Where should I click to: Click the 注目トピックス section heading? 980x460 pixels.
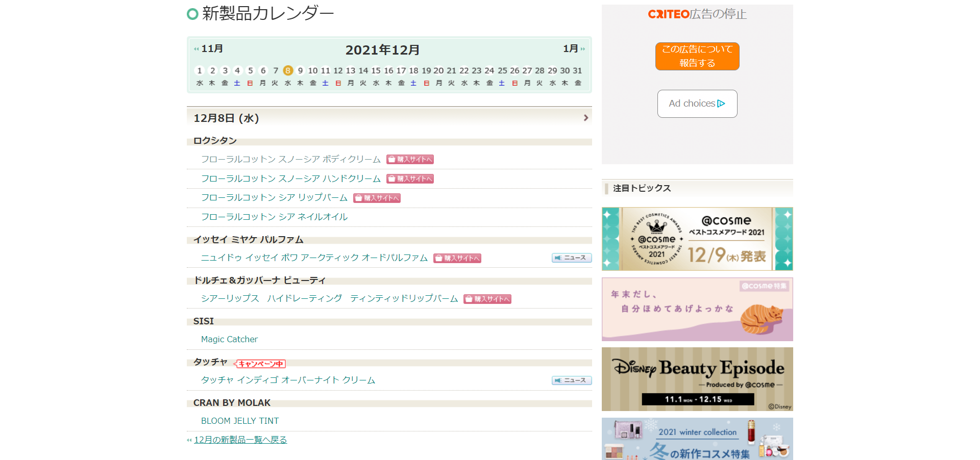point(642,188)
